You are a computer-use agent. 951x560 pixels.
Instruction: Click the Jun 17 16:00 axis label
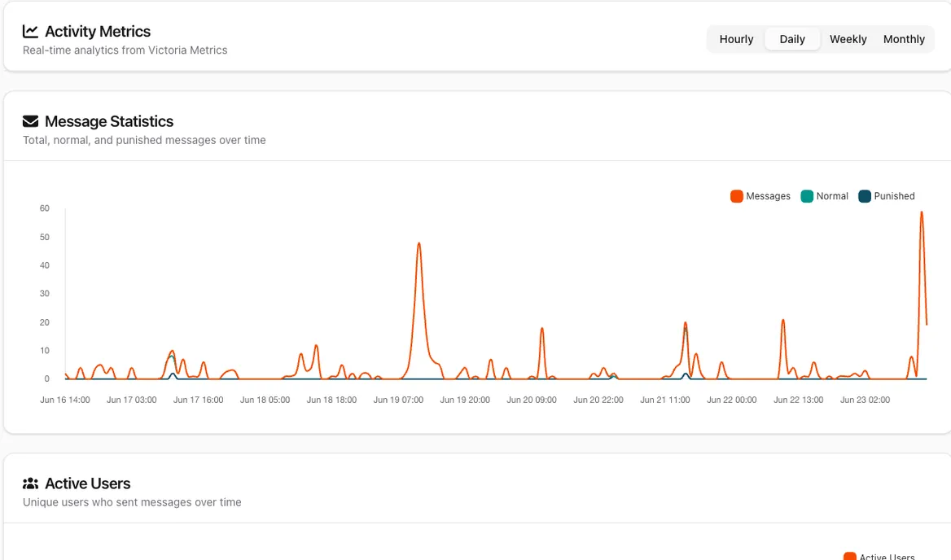coord(199,400)
